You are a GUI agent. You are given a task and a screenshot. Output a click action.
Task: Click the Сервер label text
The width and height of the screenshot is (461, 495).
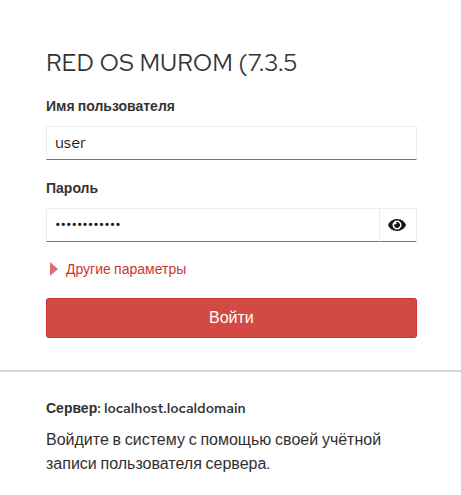pyautogui.click(x=73, y=408)
